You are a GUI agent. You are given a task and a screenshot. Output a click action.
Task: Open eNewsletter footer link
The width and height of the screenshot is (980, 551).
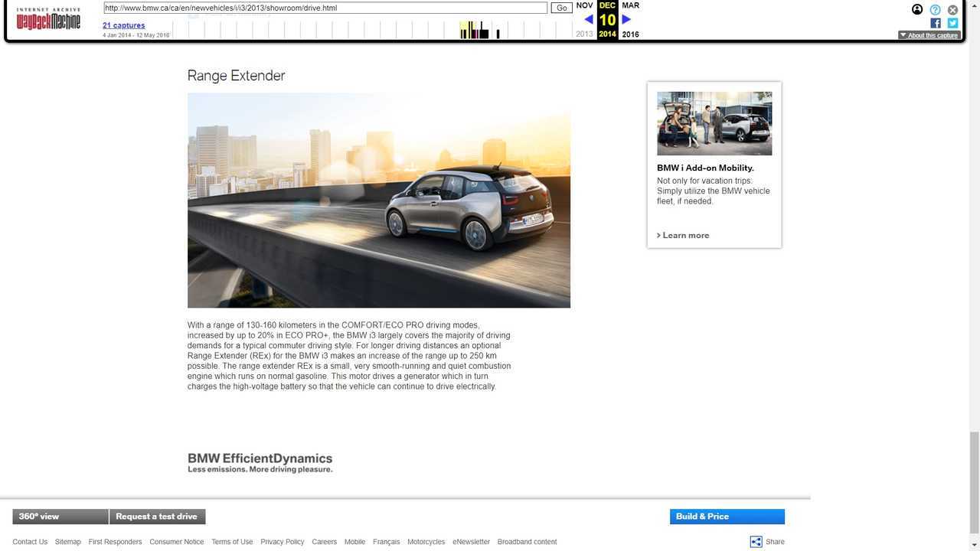471,542
